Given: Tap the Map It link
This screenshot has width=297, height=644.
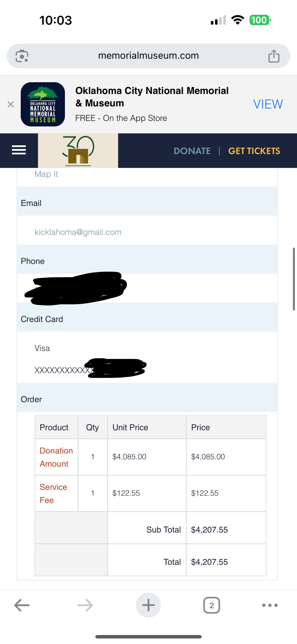Looking at the screenshot, I should tap(46, 174).
